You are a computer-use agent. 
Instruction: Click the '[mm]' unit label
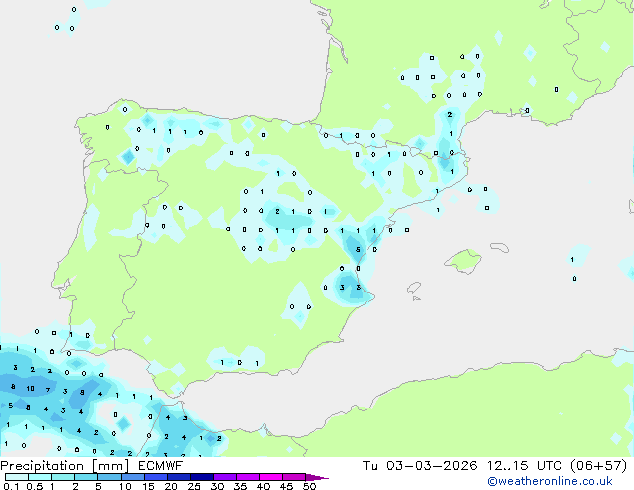coord(110,466)
